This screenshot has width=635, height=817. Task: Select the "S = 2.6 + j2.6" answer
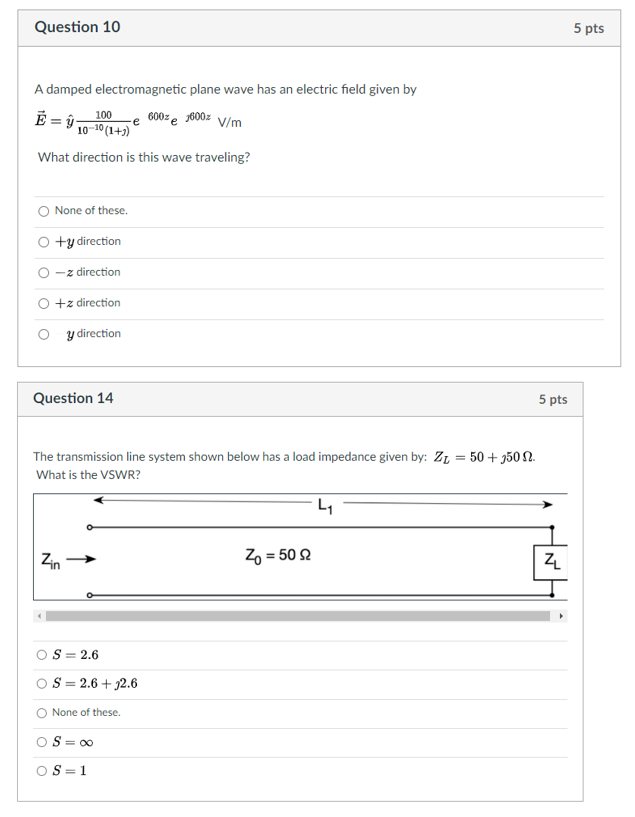pos(41,684)
